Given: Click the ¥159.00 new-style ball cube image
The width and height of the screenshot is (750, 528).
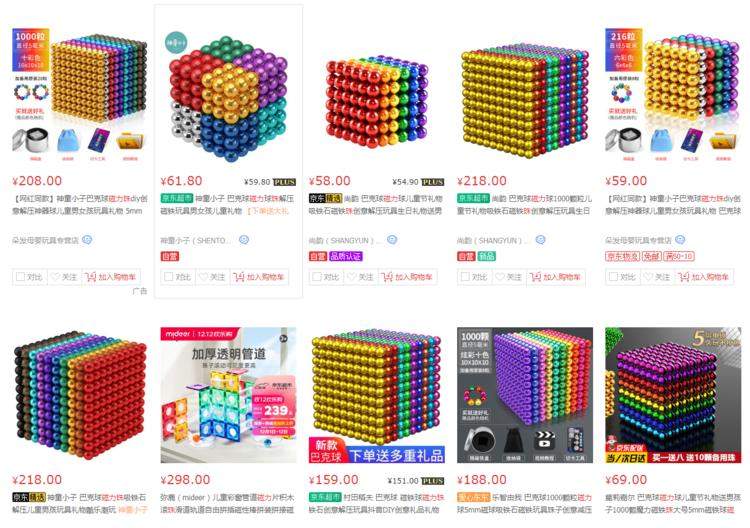Looking at the screenshot, I should coord(377,395).
